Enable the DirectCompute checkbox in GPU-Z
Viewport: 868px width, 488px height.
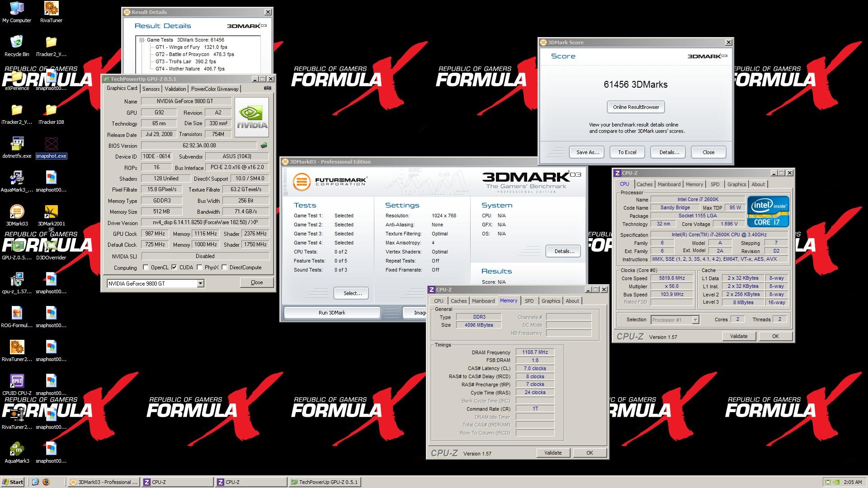pos(224,267)
